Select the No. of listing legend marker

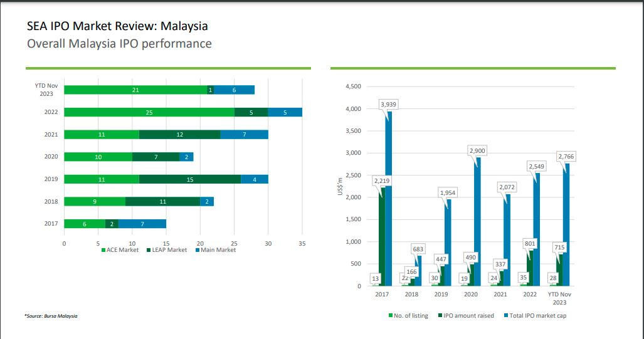click(x=391, y=316)
